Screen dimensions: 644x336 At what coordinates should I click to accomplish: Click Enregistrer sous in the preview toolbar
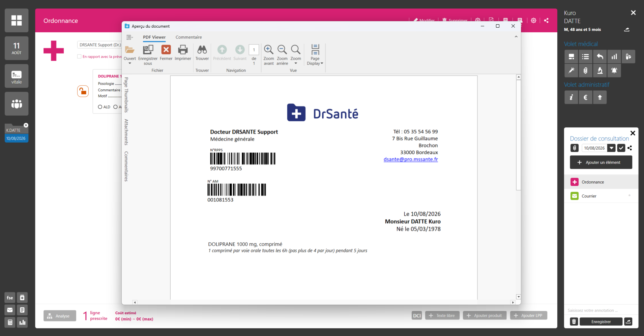click(x=148, y=55)
